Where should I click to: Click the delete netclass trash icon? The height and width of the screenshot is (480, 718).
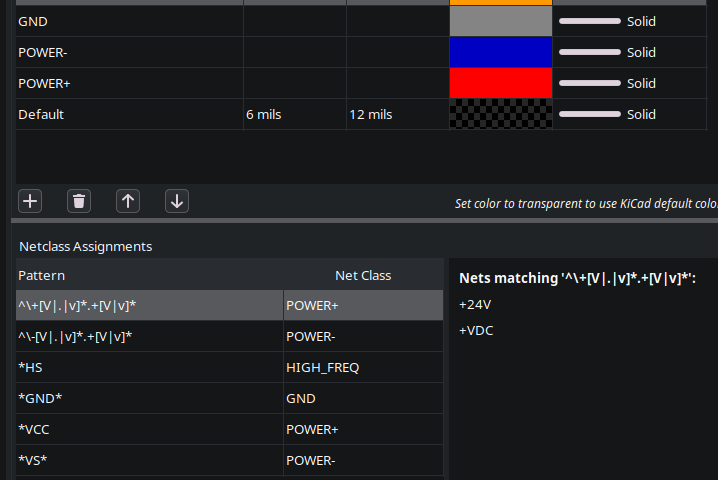[x=80, y=201]
